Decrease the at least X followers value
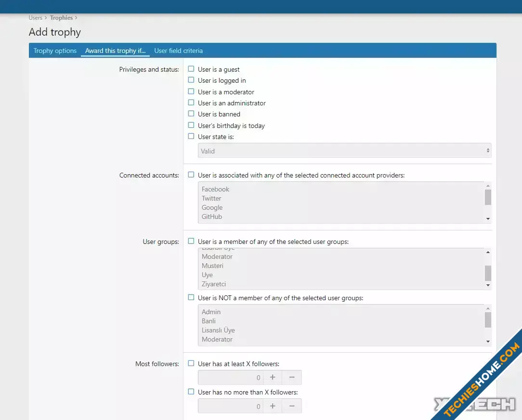The image size is (522, 420). click(292, 378)
